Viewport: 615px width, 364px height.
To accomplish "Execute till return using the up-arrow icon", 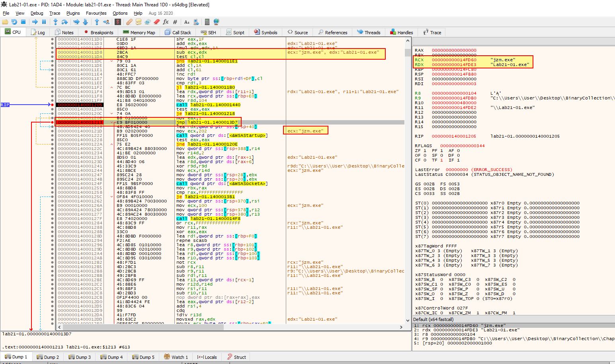I will [97, 22].
